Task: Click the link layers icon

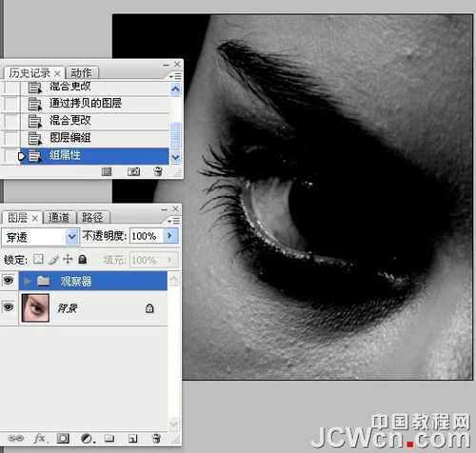Action: click(15, 438)
